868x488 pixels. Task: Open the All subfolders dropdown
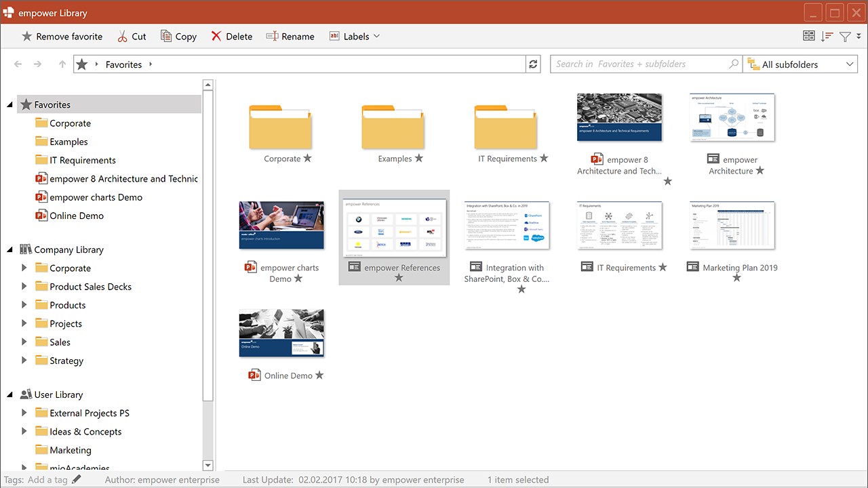pyautogui.click(x=802, y=64)
